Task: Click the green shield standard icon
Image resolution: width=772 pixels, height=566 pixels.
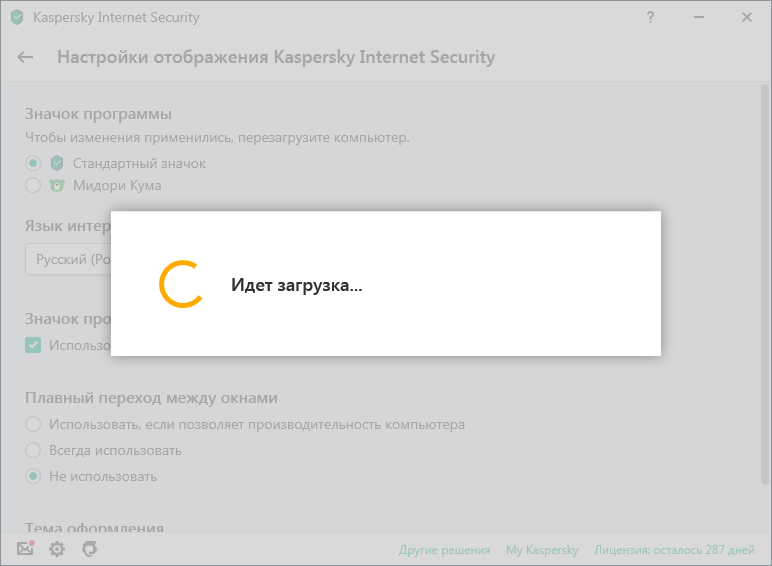Action: pos(57,163)
